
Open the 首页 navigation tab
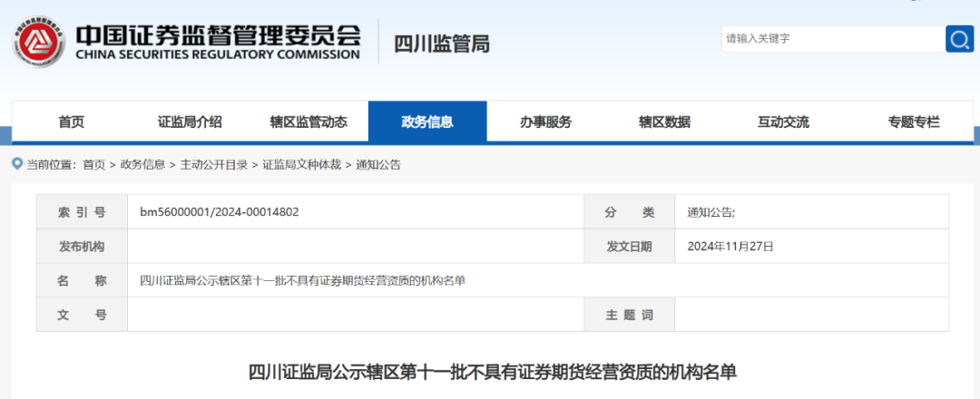pos(72,122)
